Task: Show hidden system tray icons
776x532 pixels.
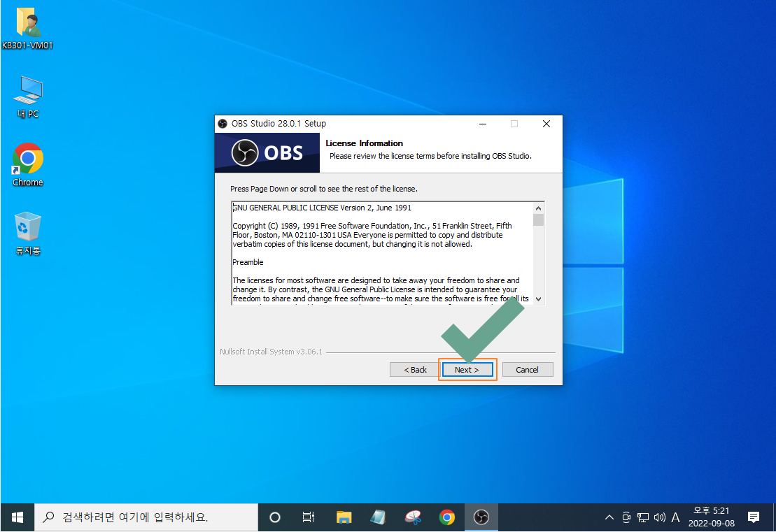Action: tap(609, 517)
